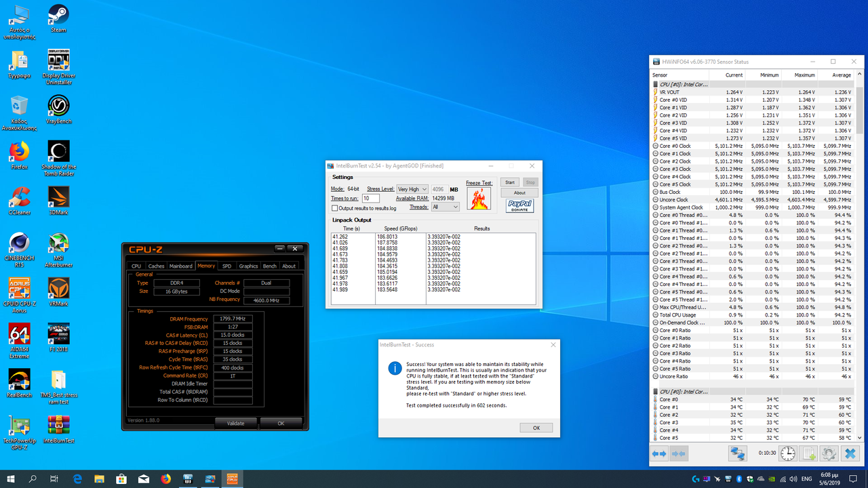Select the Bus Clock sensor row

pos(752,192)
